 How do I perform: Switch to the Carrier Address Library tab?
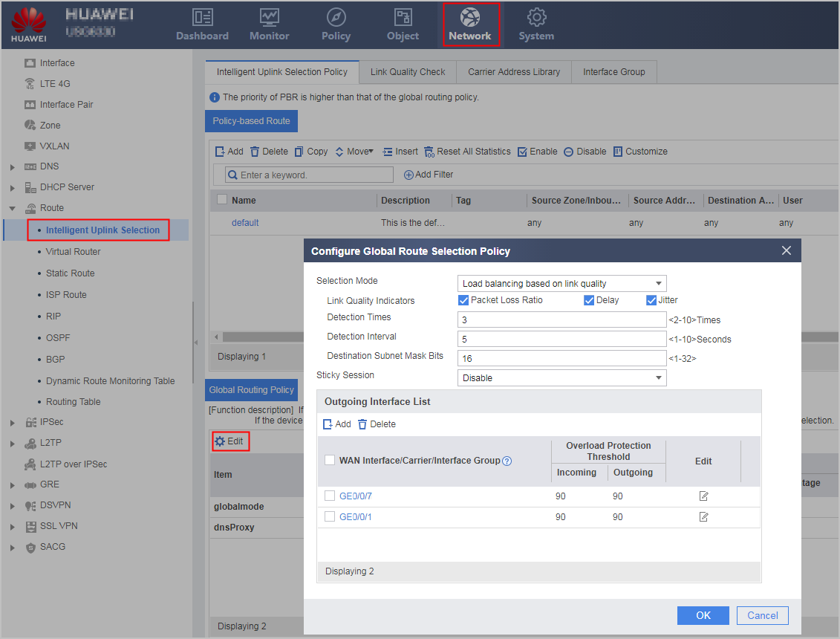click(x=514, y=72)
